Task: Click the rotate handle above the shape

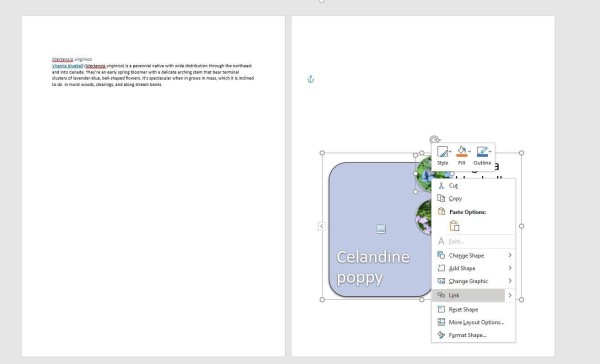Action: [434, 139]
